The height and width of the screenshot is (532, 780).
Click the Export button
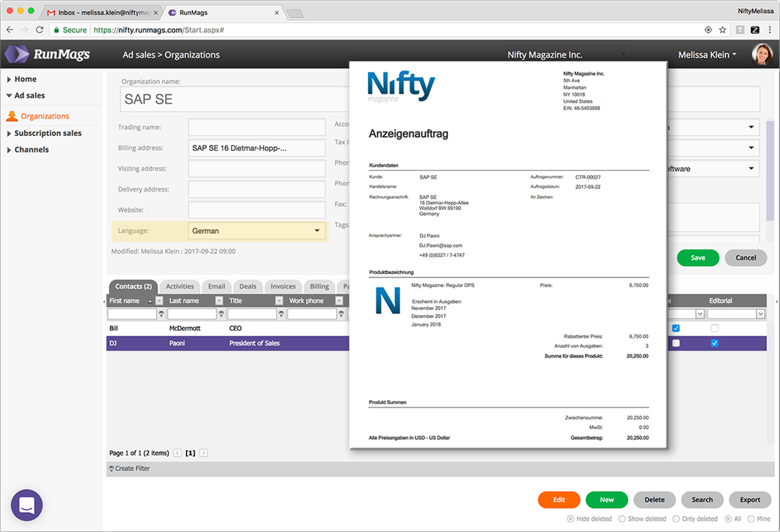point(750,500)
